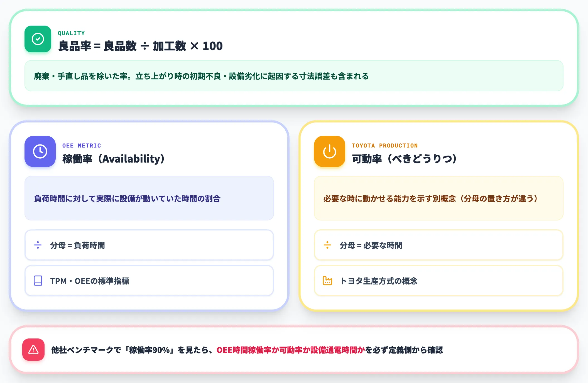588x383 pixels.
Task: Click the formula 良品率 = 良品数 ÷ 加工数 × 100
Action: tap(141, 46)
